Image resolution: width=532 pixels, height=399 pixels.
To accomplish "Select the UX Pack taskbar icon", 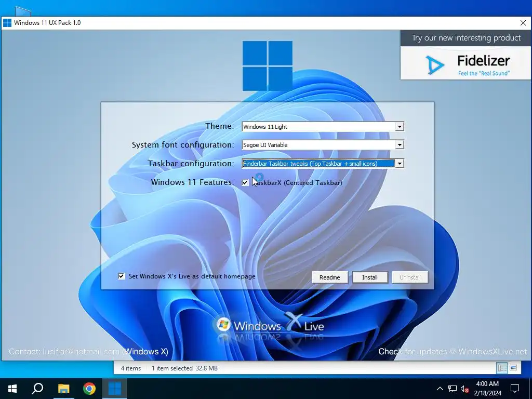I will coord(115,389).
